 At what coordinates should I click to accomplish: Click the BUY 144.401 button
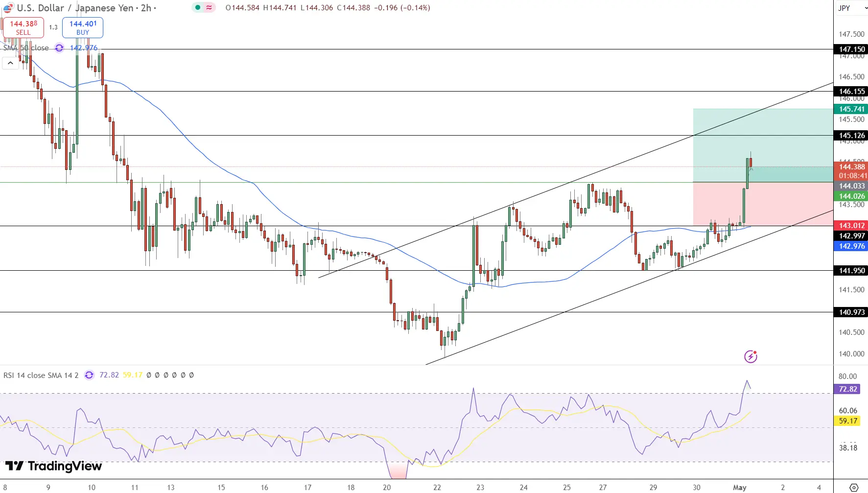pos(83,27)
